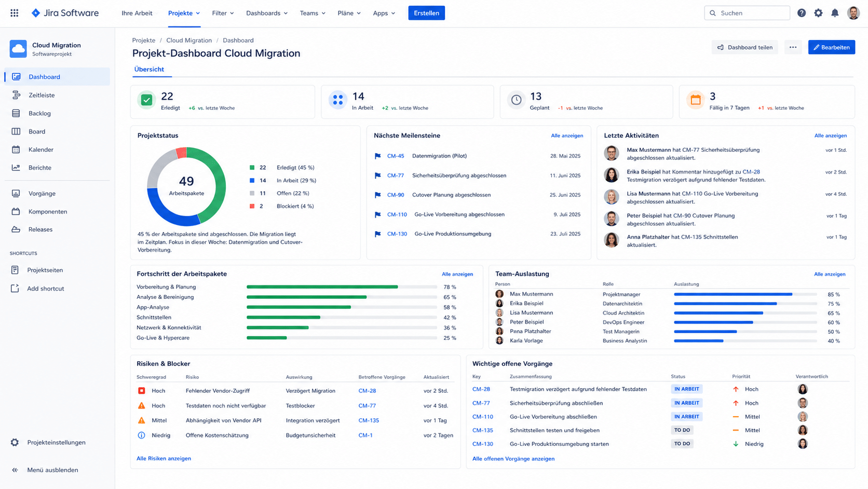Viewport: 868px width, 489px height.
Task: Click the Projektstatus donut chart
Action: click(x=186, y=187)
